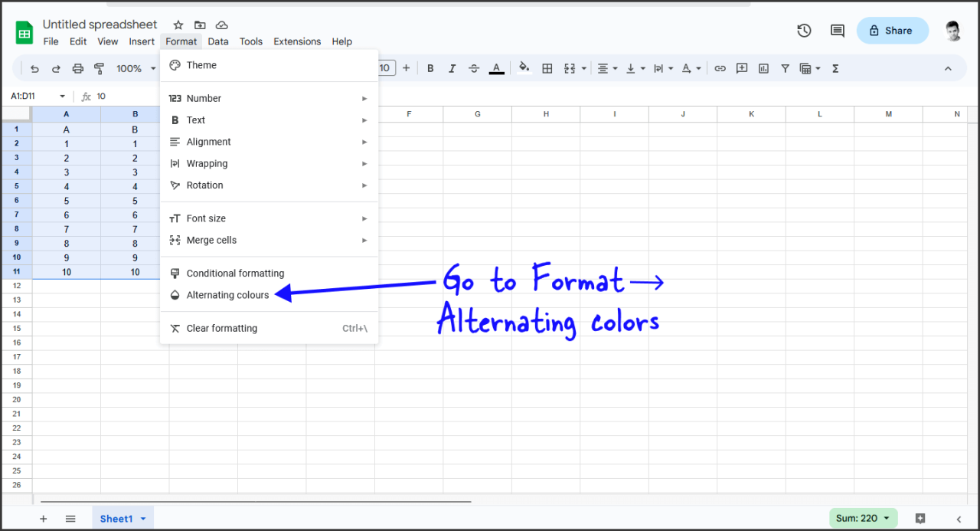
Task: Select Conditional formatting menu entry
Action: tap(235, 274)
